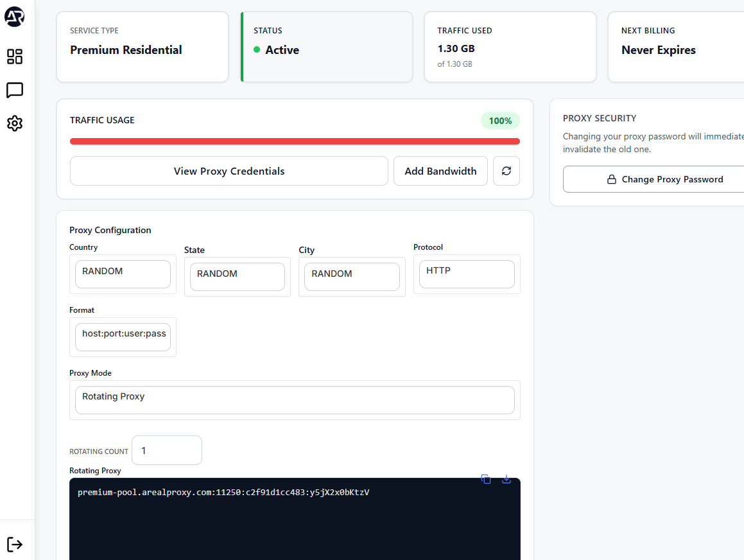This screenshot has width=744, height=560.
Task: Open the chat messages icon in the sidebar
Action: tap(15, 90)
